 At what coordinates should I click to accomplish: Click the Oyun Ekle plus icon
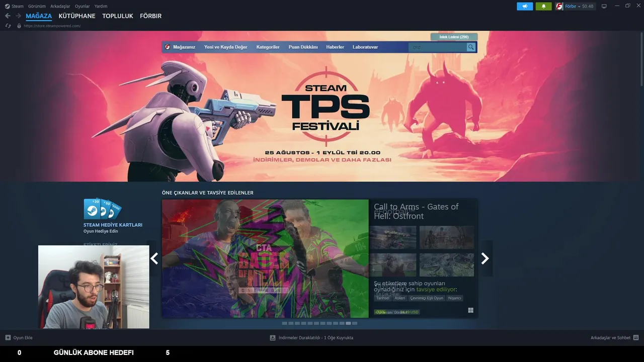pyautogui.click(x=8, y=338)
